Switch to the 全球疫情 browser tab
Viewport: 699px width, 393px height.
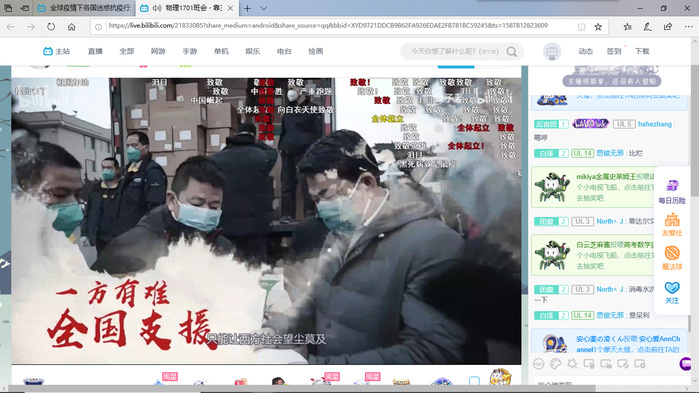(85, 8)
